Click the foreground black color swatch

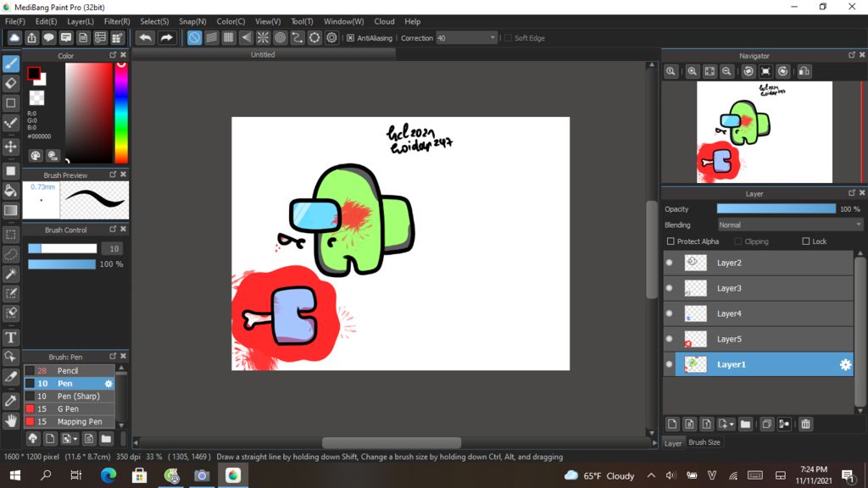point(34,73)
